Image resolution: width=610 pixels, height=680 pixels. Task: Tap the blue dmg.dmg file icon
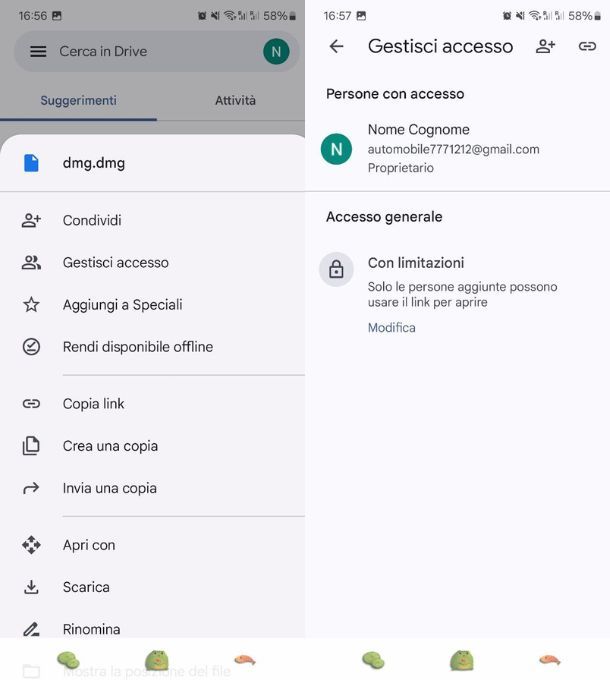pyautogui.click(x=31, y=163)
